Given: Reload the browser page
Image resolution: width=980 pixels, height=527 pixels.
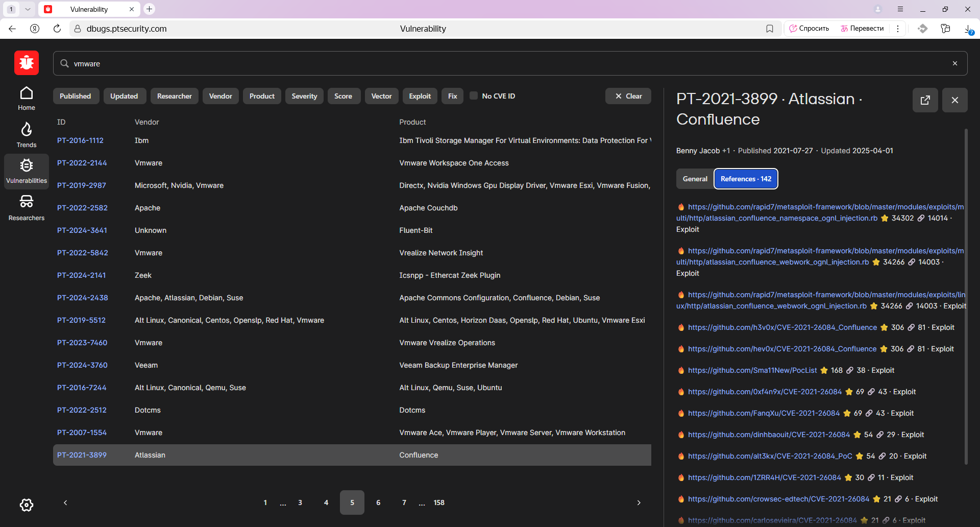Looking at the screenshot, I should tap(57, 29).
